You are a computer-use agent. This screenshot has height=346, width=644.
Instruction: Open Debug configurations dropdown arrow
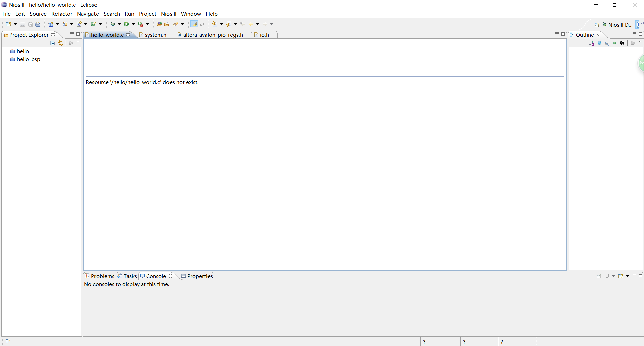119,24
